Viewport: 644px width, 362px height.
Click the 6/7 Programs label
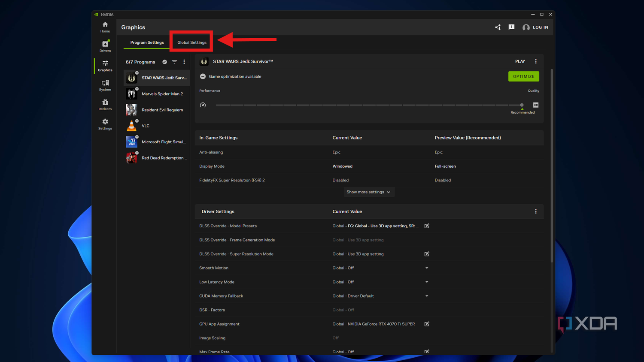click(x=140, y=62)
